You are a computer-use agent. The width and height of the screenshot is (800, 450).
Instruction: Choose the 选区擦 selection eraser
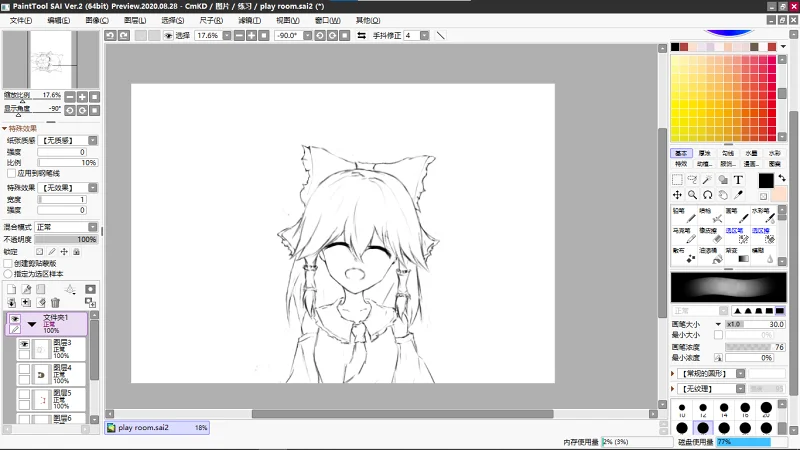764,235
